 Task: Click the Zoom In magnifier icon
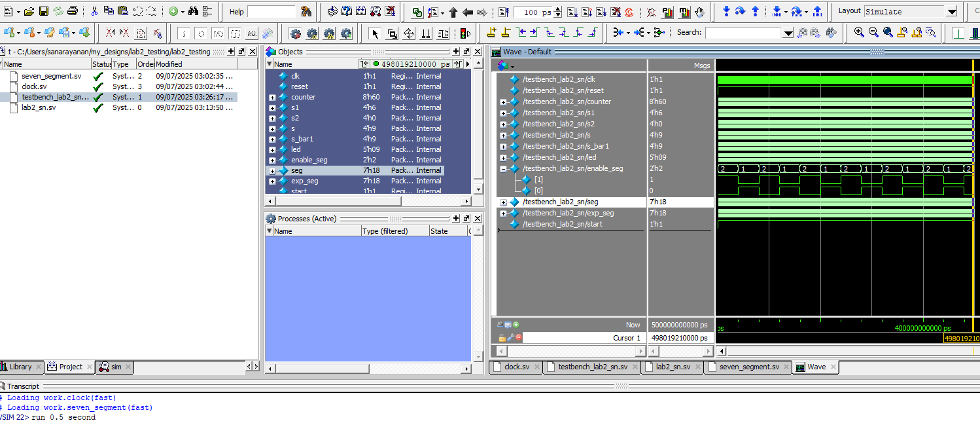pos(859,33)
